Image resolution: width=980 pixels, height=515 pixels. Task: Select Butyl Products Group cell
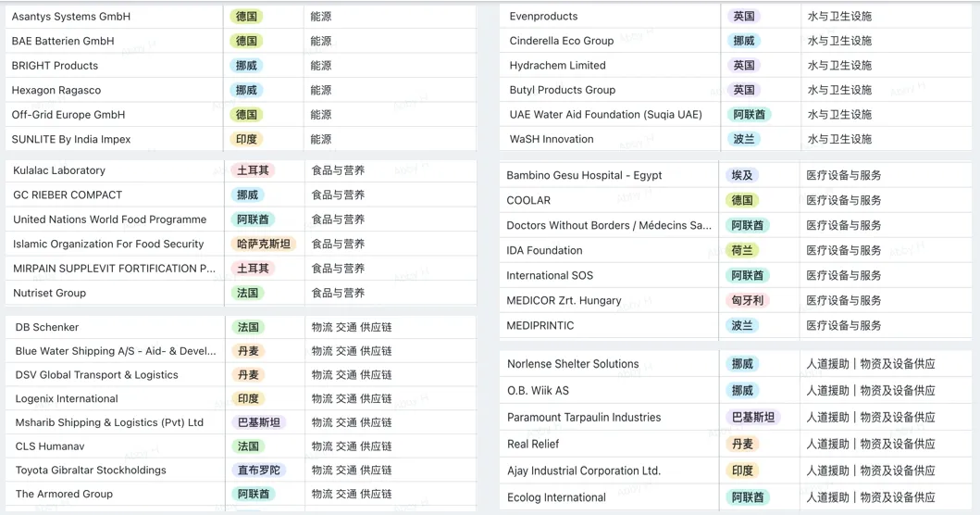click(x=563, y=90)
